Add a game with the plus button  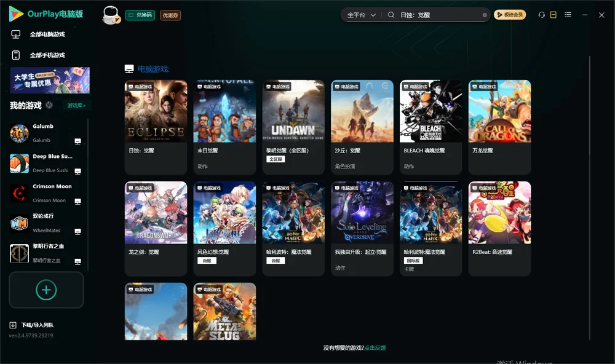(46, 290)
